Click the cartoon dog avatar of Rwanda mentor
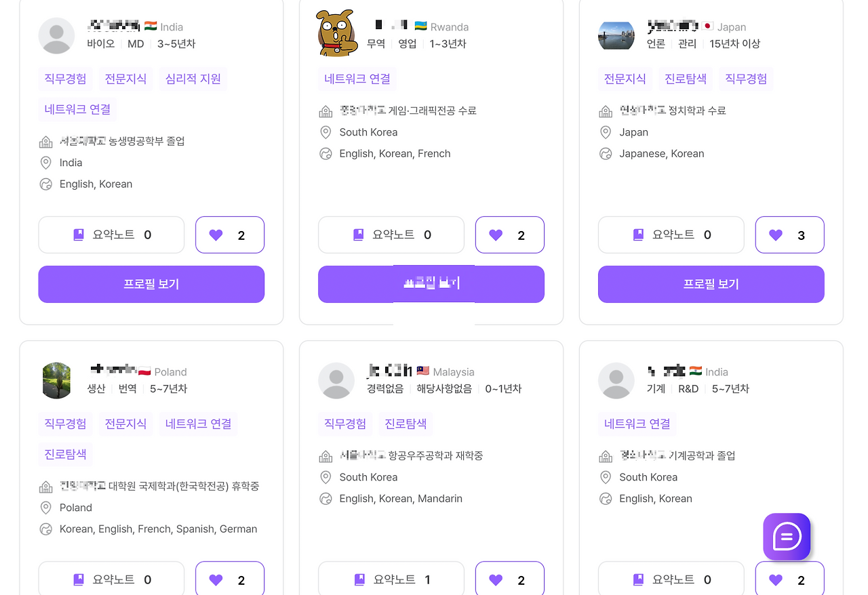 (x=336, y=33)
